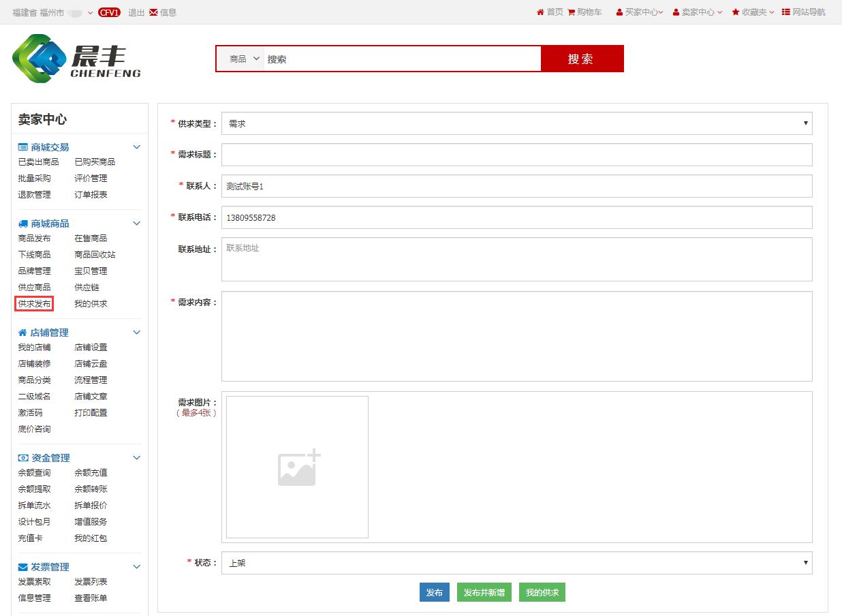Image resolution: width=842 pixels, height=616 pixels.
Task: Click the image upload placeholder icon
Action: click(x=298, y=467)
